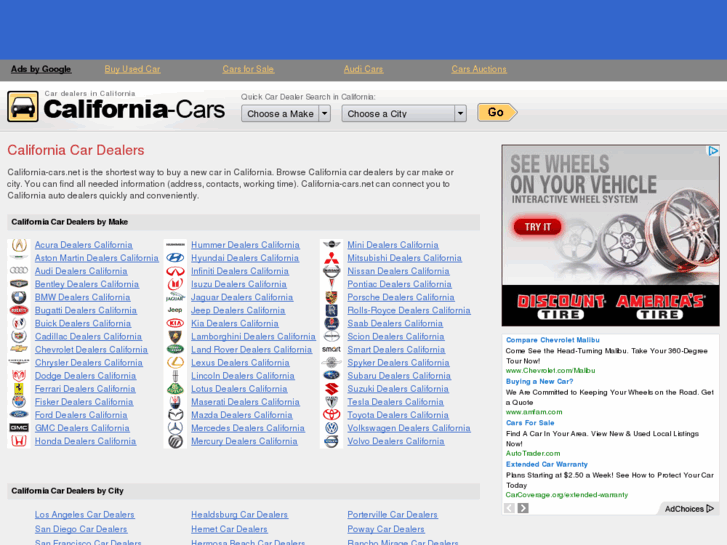
Task: Open the Cars for Sale ad link
Action: 248,69
